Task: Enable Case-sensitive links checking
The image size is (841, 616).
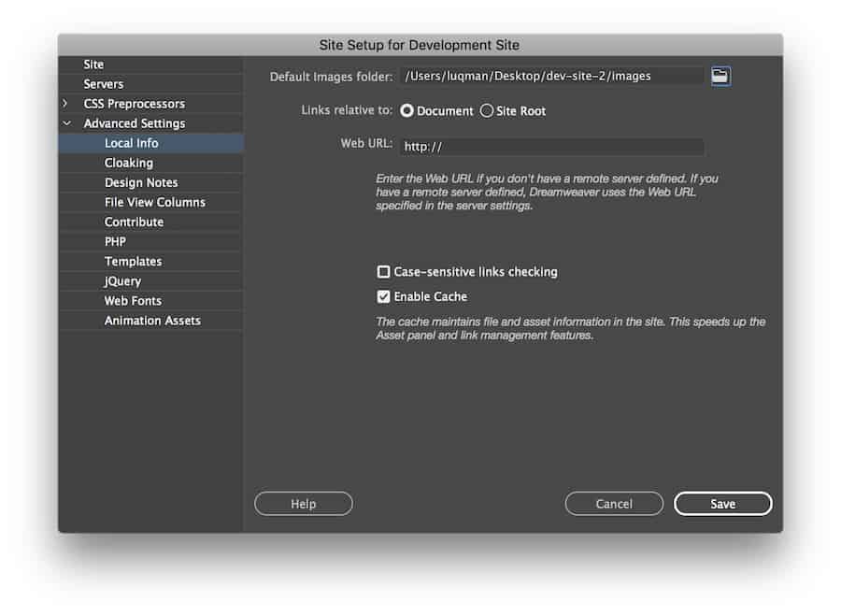Action: [x=383, y=272]
